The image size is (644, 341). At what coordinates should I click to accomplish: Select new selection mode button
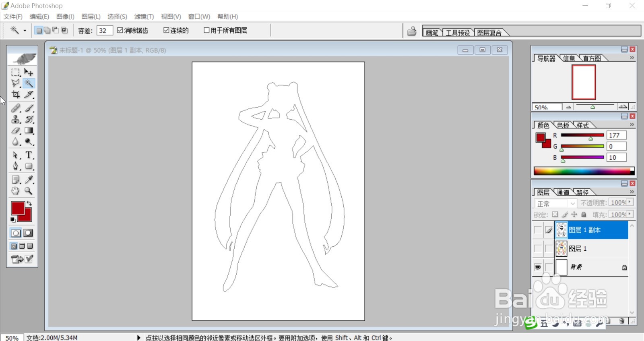point(39,30)
